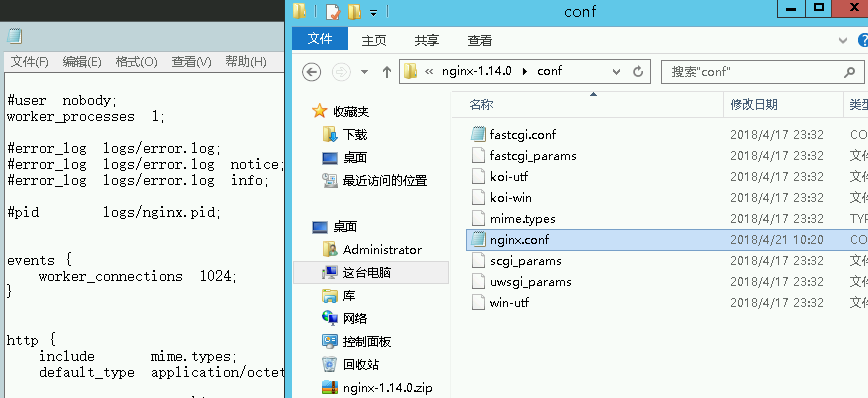Image resolution: width=868 pixels, height=398 pixels.
Task: Sort by the 名称 column header
Action: [x=482, y=105]
